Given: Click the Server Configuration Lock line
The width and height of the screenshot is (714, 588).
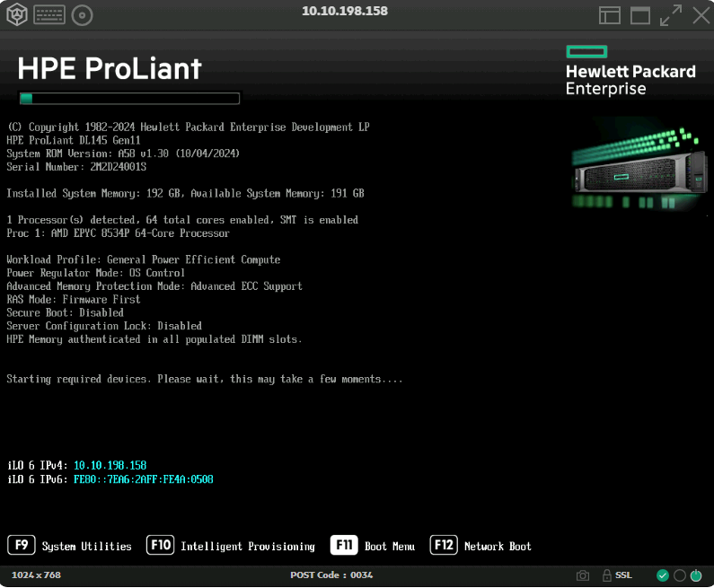Looking at the screenshot, I should 104,326.
